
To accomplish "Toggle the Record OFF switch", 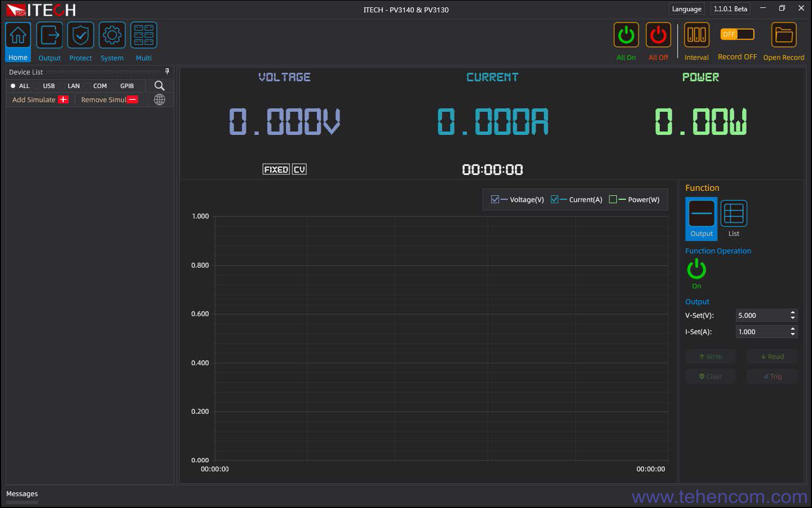I will [738, 34].
